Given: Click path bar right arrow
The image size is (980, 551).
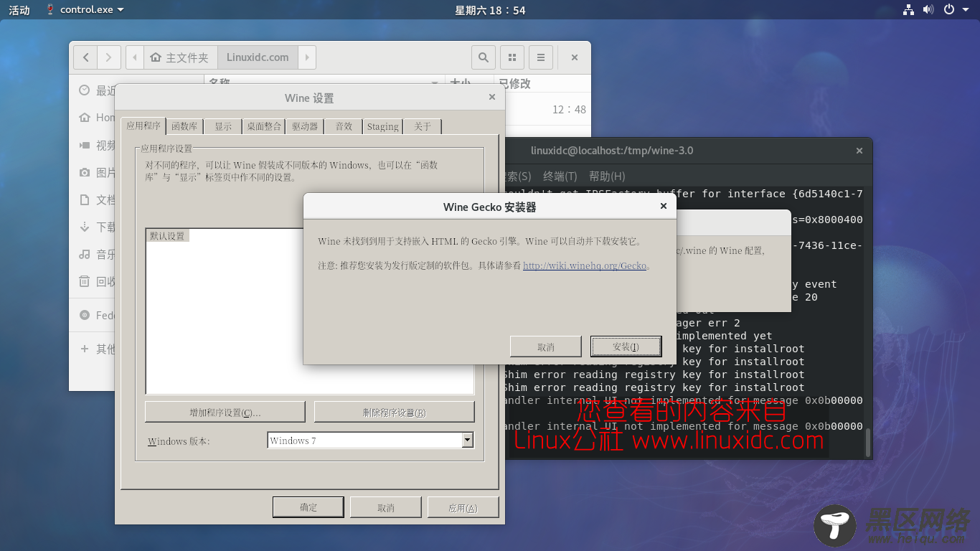Looking at the screenshot, I should pos(307,57).
